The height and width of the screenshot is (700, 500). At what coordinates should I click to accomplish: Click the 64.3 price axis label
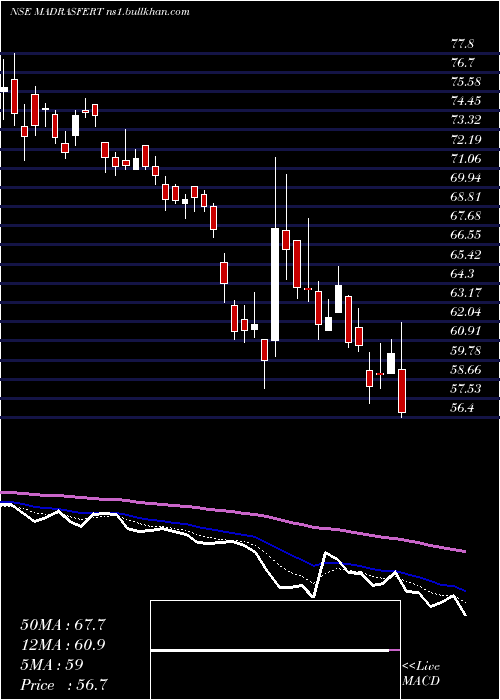tap(462, 274)
